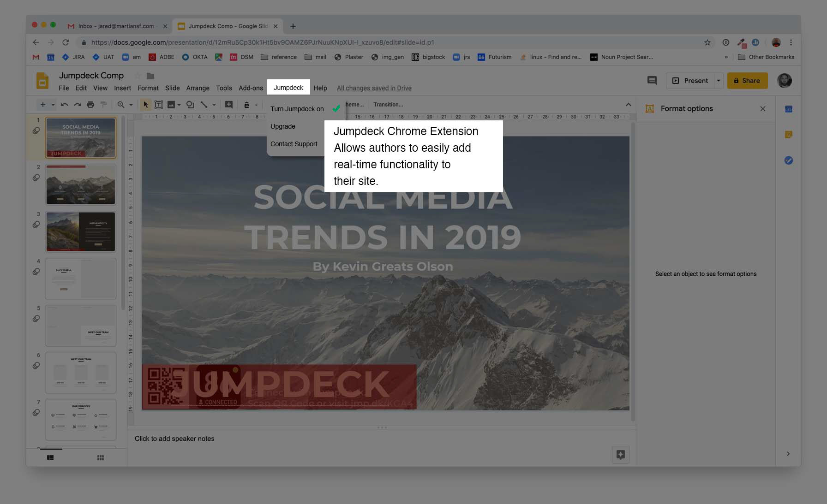Click the browser back arrow
Screen dimensions: 827x504
[36, 42]
